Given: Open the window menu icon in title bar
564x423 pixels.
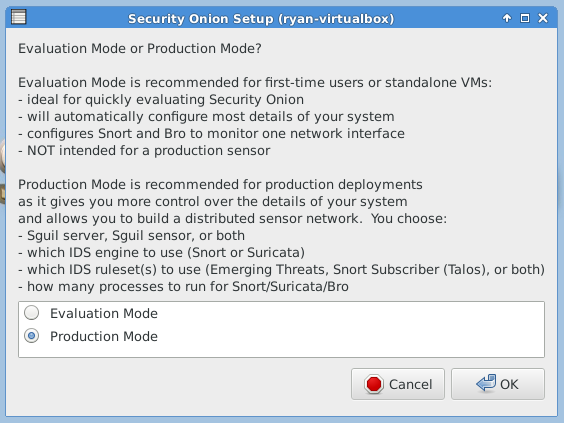Looking at the screenshot, I should pos(18,17).
